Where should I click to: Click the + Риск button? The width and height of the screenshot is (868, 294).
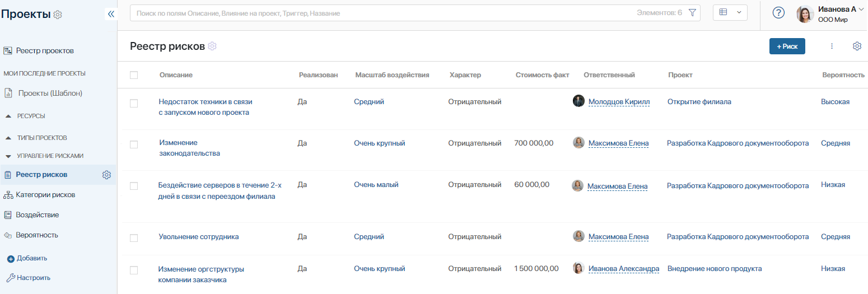tap(787, 46)
